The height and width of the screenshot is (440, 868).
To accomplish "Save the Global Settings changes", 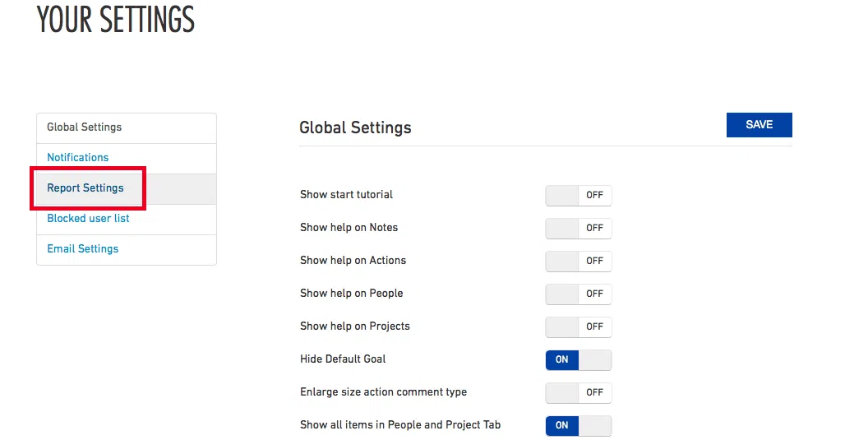I will 759,125.
